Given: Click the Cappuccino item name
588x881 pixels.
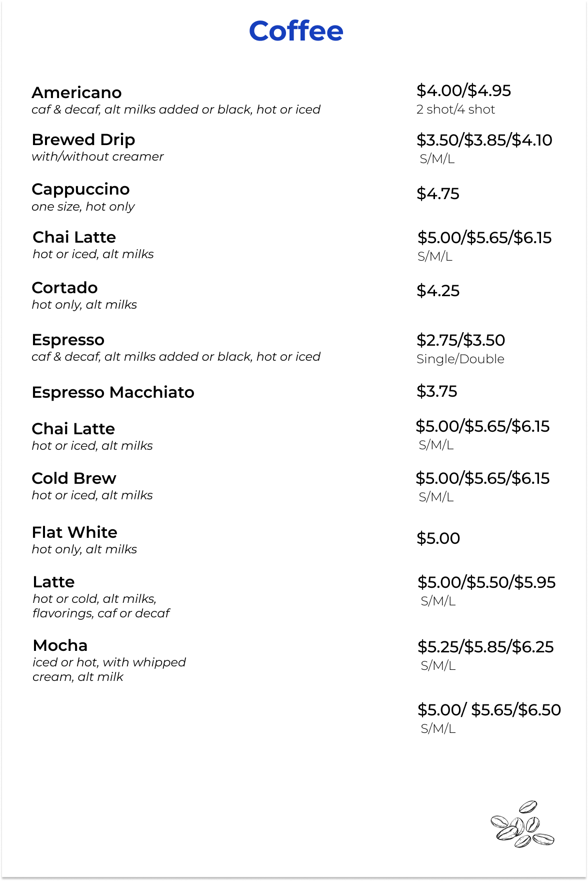Looking at the screenshot, I should (x=80, y=189).
